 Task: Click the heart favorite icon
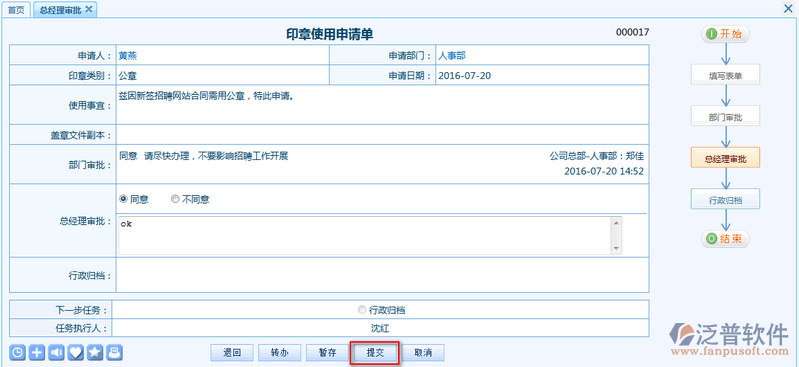tap(75, 352)
